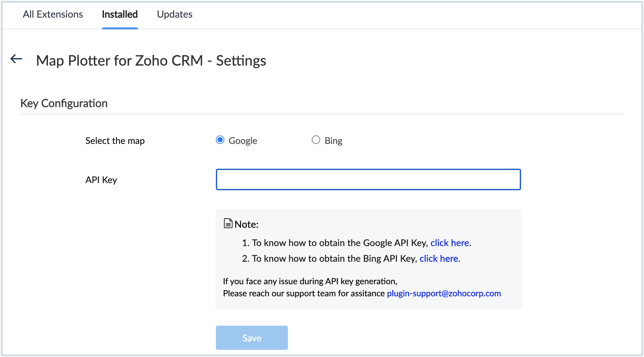Image resolution: width=644 pixels, height=357 pixels.
Task: Click the Map Plotter Settings page title
Action: 151,61
